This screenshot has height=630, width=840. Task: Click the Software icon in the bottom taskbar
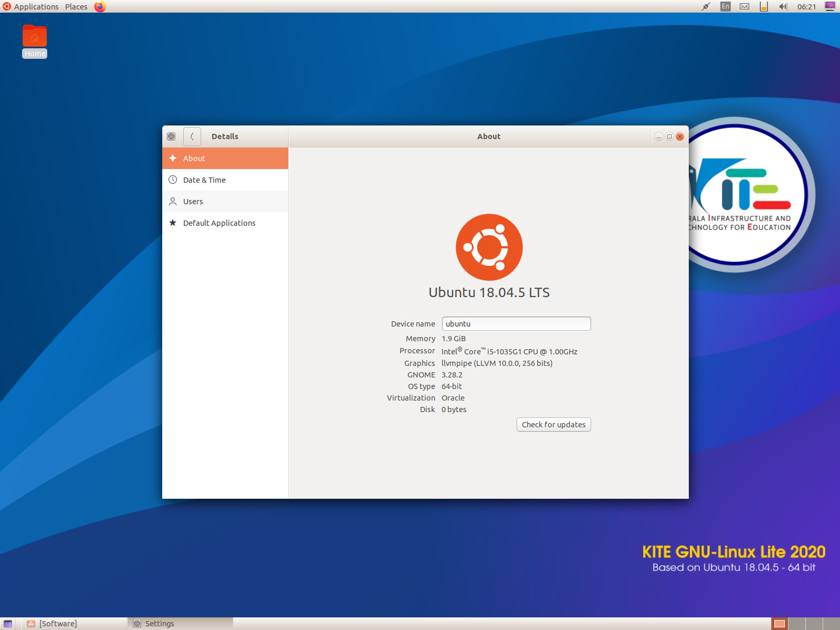30,623
